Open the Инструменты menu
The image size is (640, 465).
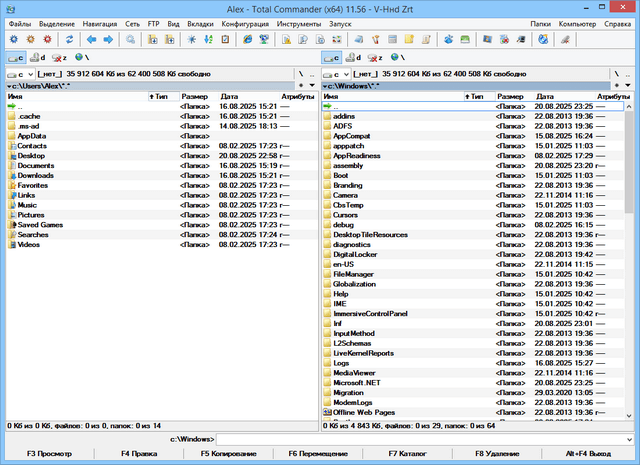pos(301,22)
